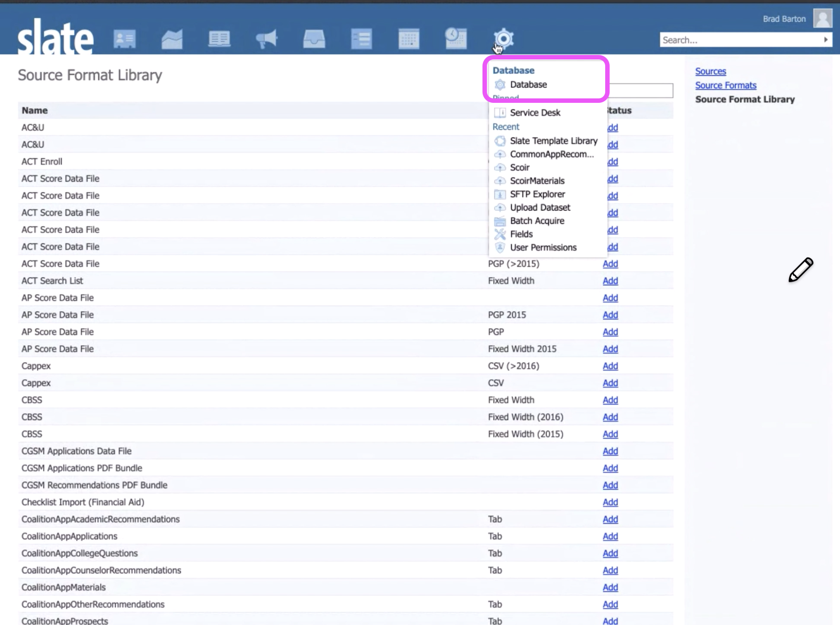Click Add for Cappex CSV (>2016)
The height and width of the screenshot is (625, 840).
point(610,366)
